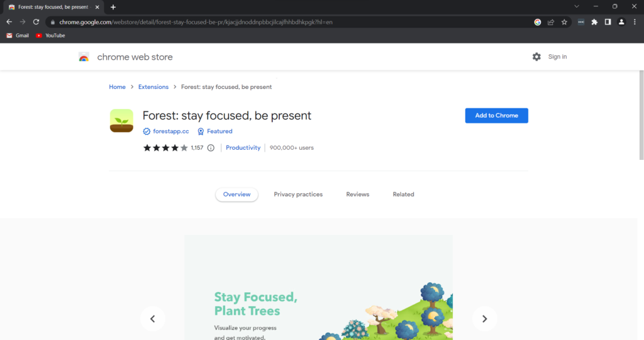
Task: Click the padlock site info icon
Action: (x=53, y=22)
